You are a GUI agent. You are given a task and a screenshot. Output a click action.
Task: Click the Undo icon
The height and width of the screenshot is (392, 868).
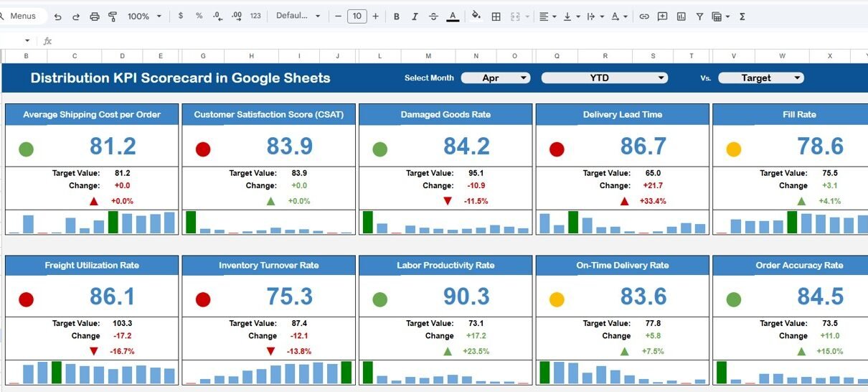[x=57, y=16]
